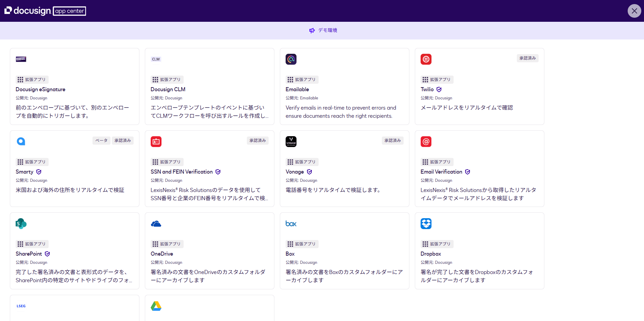Click the verified shield badge beside Vonage
Viewport: 644px width, 321px height.
coord(309,172)
